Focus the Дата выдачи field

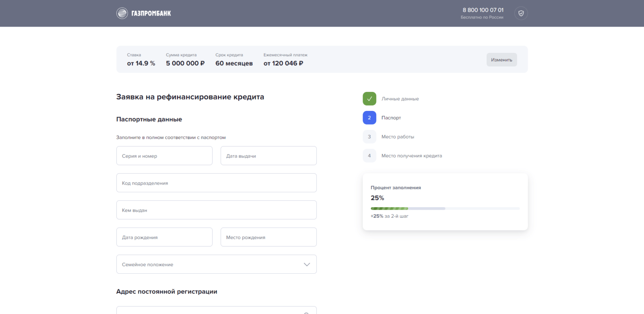click(x=268, y=156)
